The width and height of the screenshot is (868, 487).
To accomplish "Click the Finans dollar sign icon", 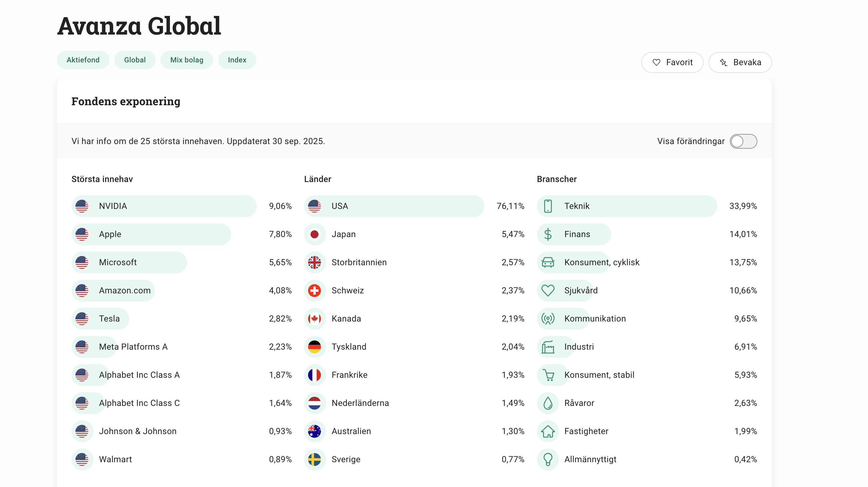I will pos(548,234).
